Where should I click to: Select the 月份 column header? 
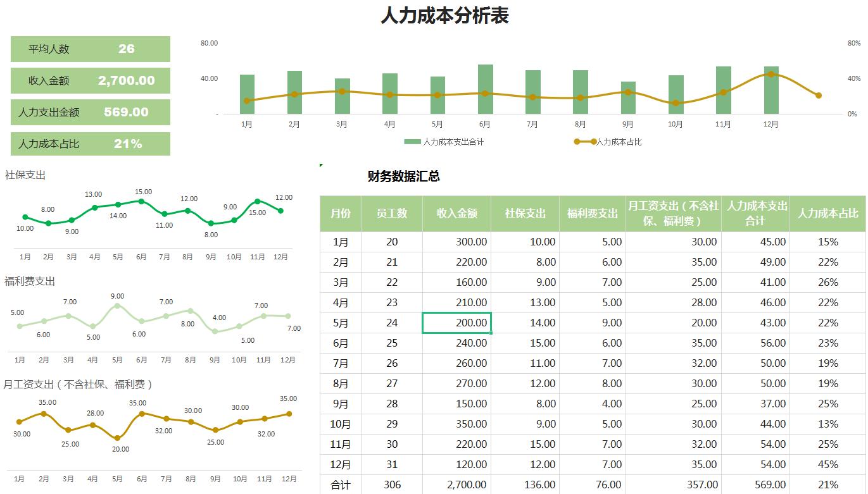341,213
